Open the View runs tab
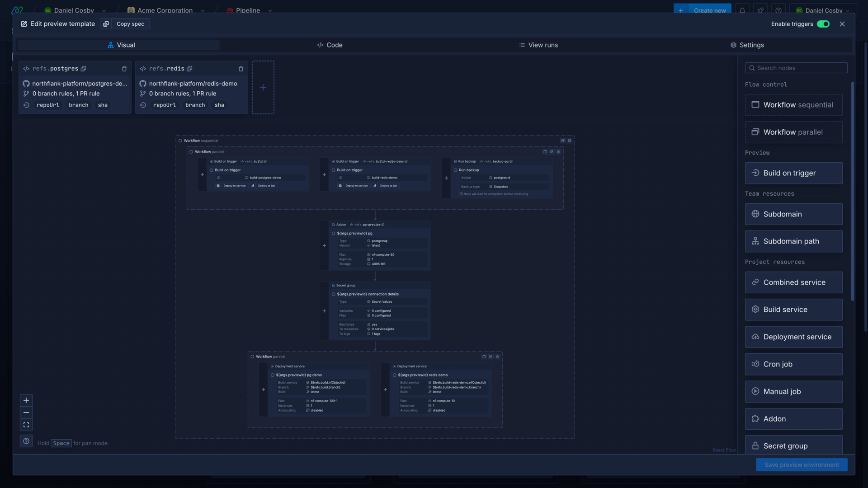 tap(538, 45)
